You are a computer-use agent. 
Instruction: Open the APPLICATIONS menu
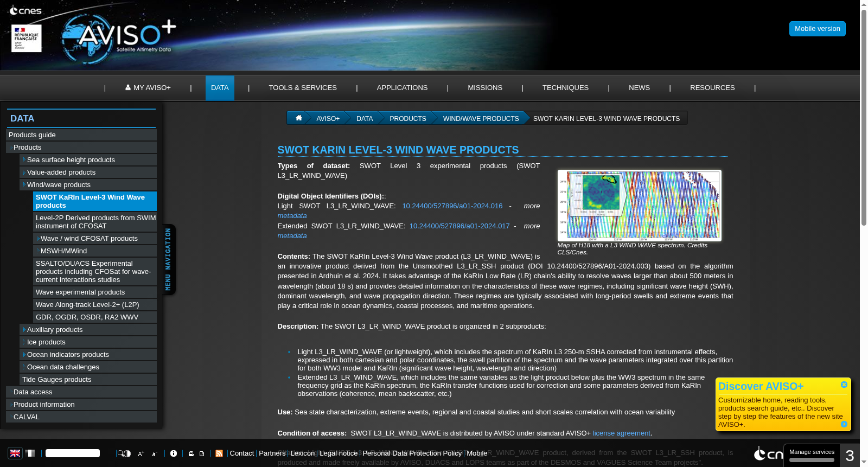402,87
